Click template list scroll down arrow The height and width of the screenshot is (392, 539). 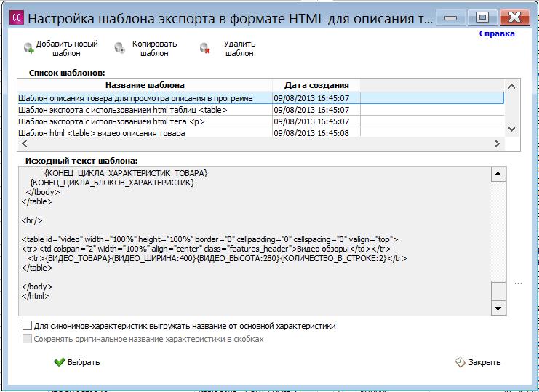511,129
